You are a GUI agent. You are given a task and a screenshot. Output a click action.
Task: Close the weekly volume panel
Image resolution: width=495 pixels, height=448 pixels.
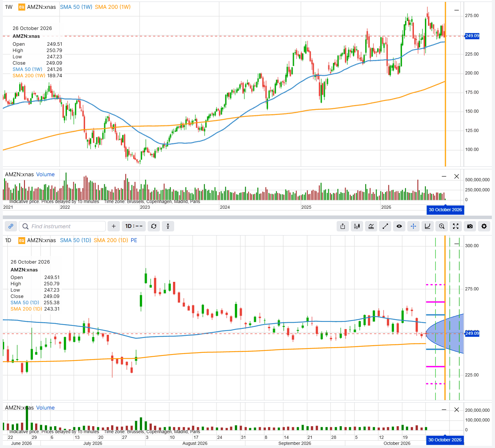pyautogui.click(x=457, y=176)
